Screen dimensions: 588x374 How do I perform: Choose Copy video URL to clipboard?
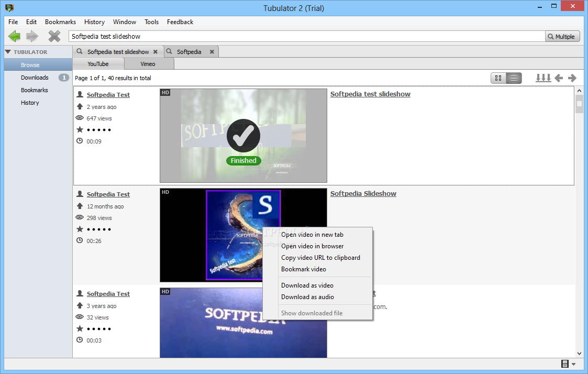point(320,258)
